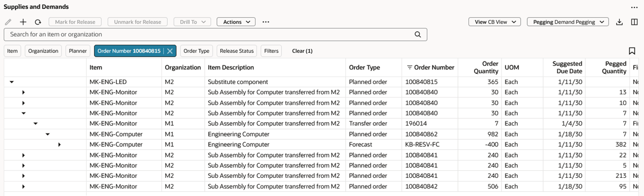Click the pencil edit icon
The height and width of the screenshot is (196, 644).
click(x=8, y=22)
